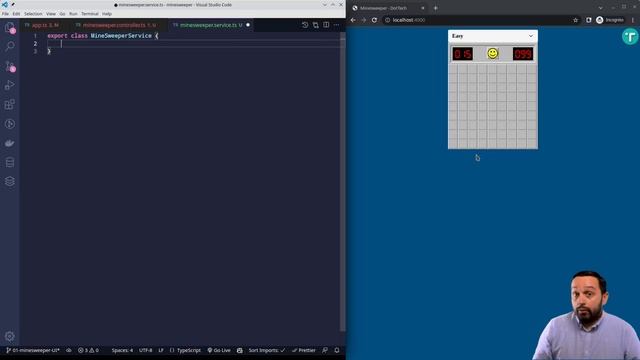Open the Manage gear in VS Code
The height and width of the screenshot is (360, 640).
tap(10, 336)
